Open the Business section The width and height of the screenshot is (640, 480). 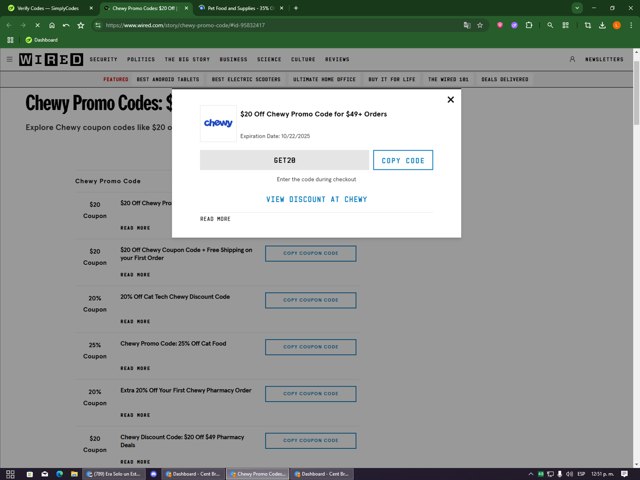[233, 59]
